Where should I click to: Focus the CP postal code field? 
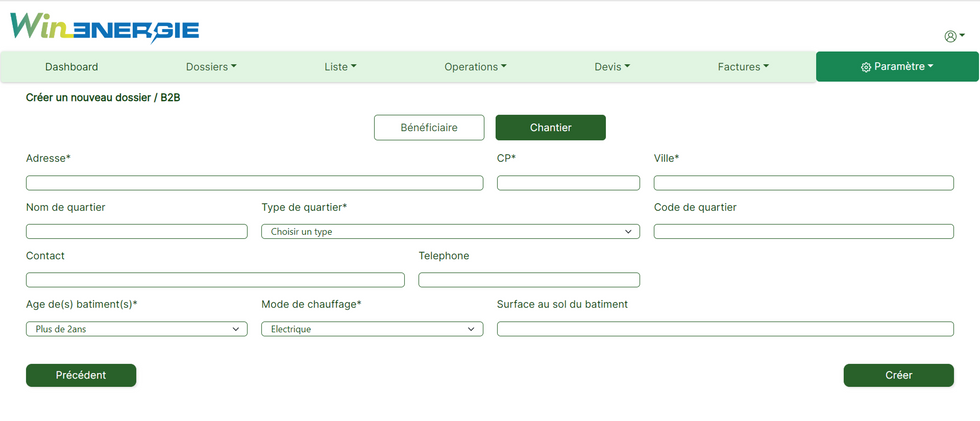click(568, 183)
